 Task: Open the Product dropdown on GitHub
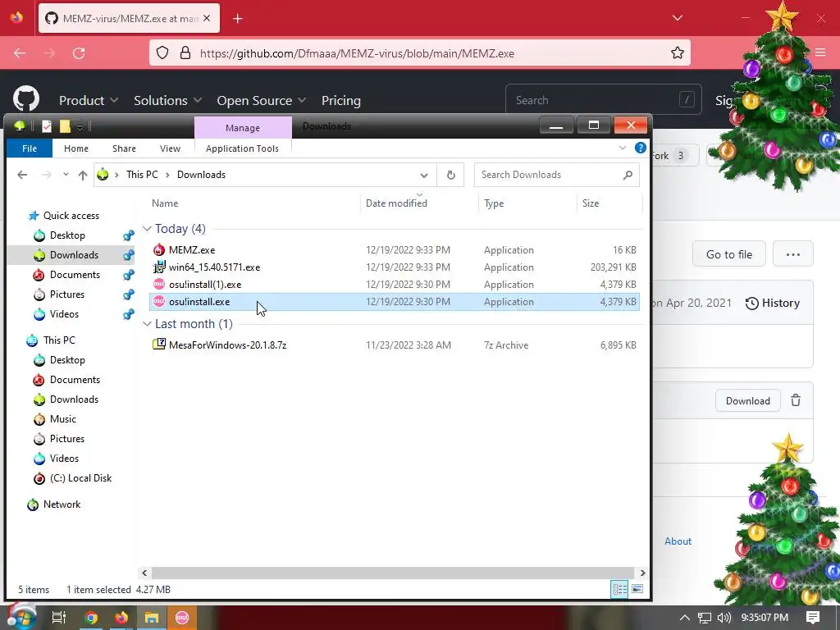click(x=89, y=100)
